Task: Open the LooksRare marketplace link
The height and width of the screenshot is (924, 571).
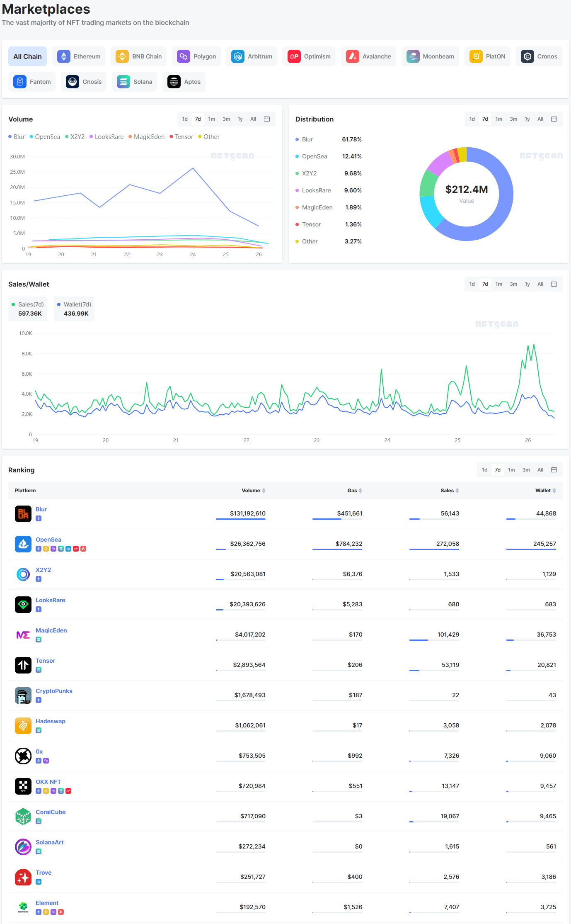Action: 50,600
